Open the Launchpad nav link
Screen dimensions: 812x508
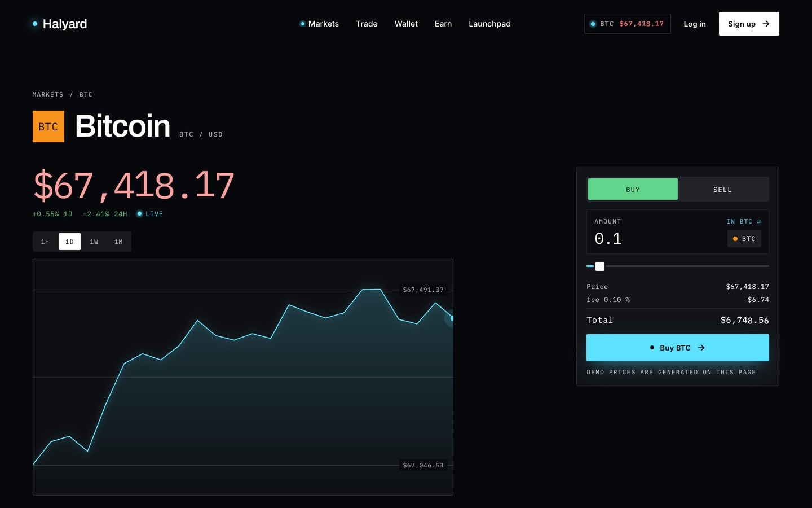pyautogui.click(x=489, y=24)
